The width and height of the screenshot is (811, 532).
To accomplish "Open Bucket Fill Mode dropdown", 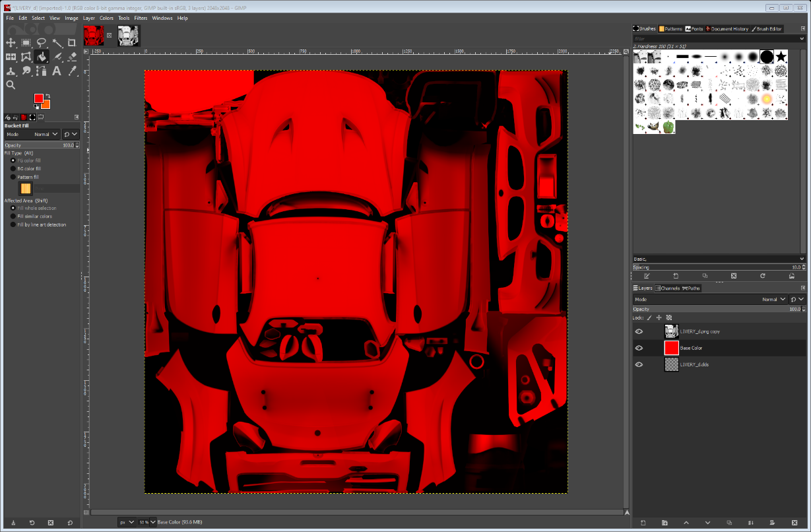I will pos(32,134).
